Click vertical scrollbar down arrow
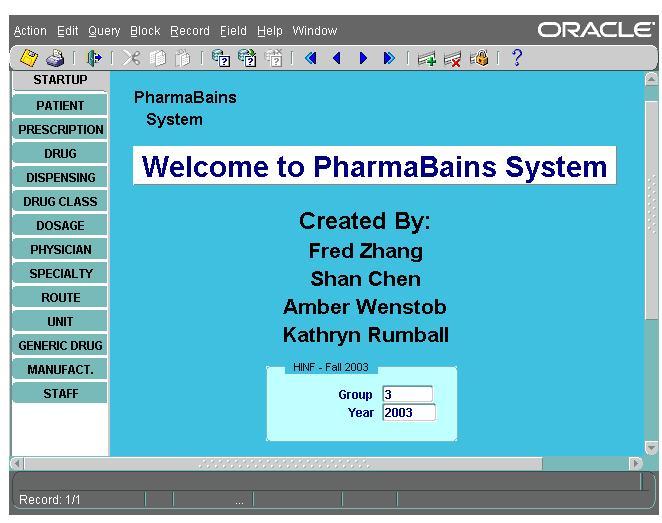This screenshot has height=523, width=662. pyautogui.click(x=651, y=447)
